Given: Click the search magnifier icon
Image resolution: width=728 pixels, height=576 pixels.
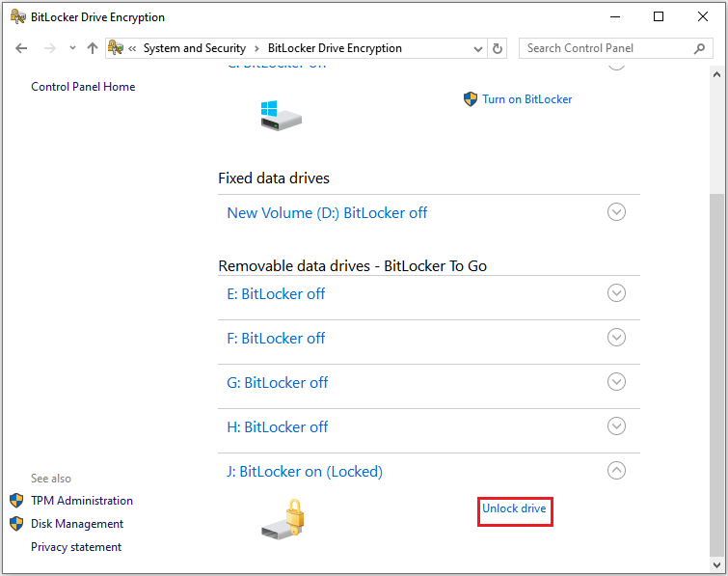Looking at the screenshot, I should (x=699, y=48).
